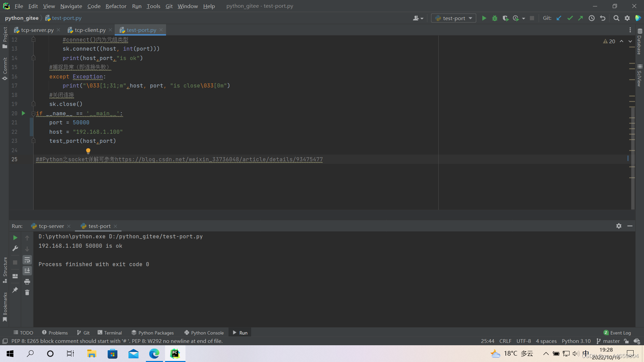
Task: Open the test-port run configuration dropdown
Action: tap(453, 18)
